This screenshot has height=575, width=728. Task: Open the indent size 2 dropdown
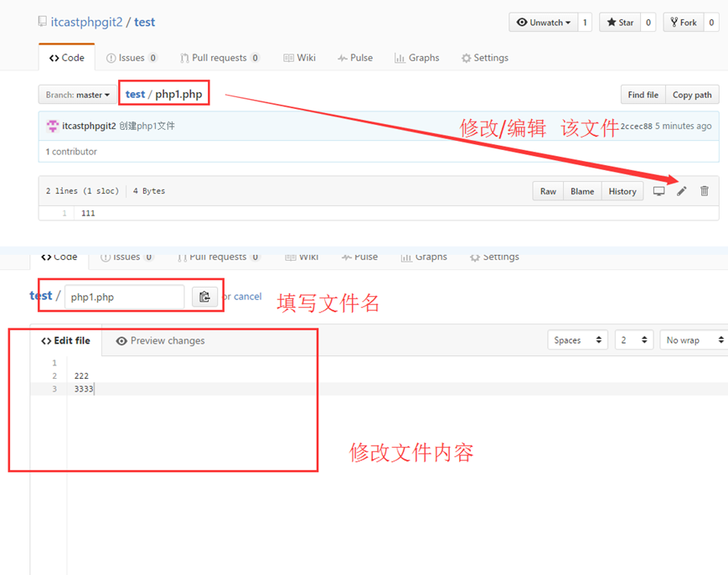(x=633, y=340)
